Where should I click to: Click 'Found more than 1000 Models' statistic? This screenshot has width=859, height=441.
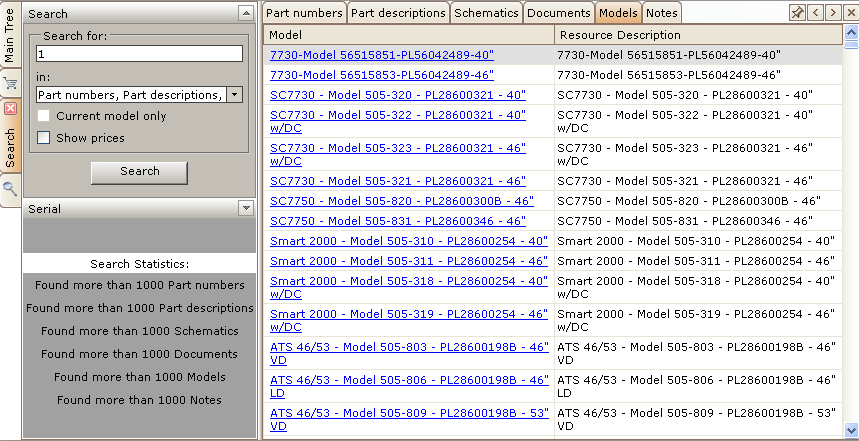(x=140, y=377)
